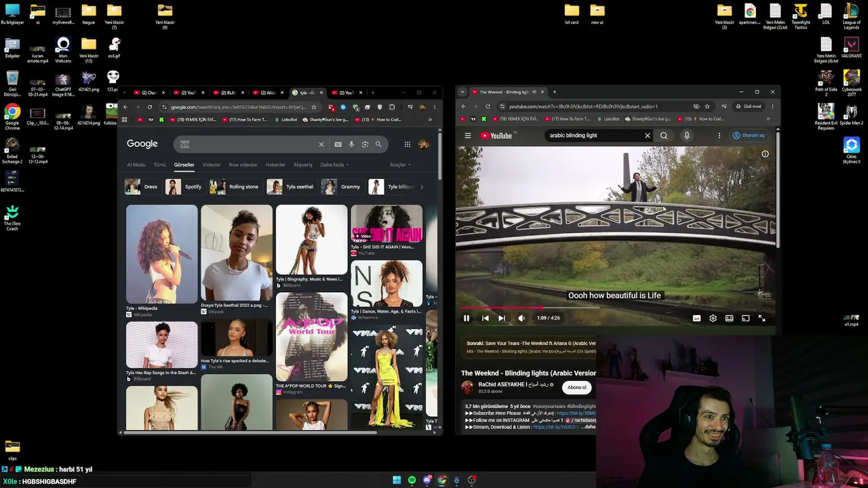Show hidden bookmarks in the Google window
The height and width of the screenshot is (488, 868).
430,120
